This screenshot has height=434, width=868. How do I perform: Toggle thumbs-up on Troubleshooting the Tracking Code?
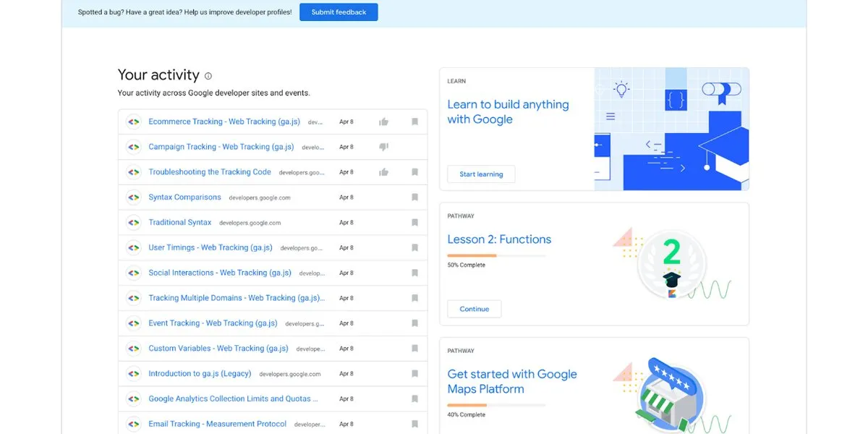[x=384, y=172]
